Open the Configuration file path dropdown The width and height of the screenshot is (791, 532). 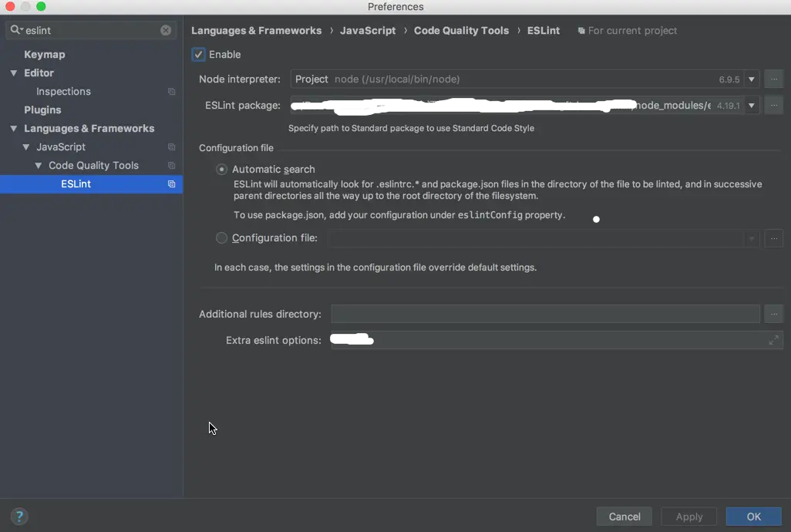tap(752, 238)
